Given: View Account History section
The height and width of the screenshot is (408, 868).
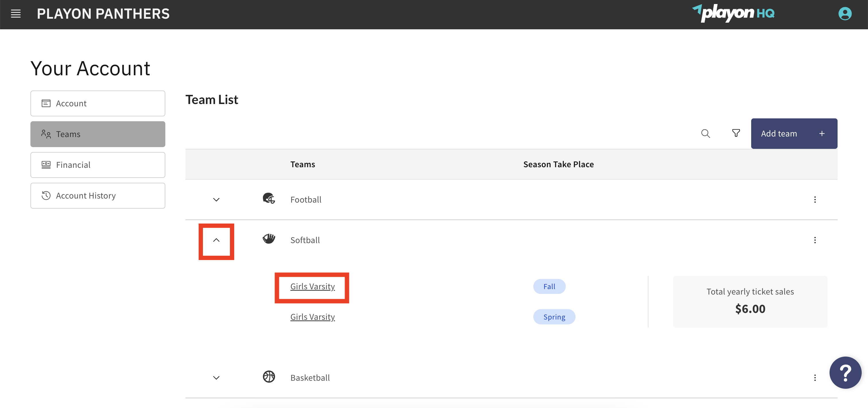Looking at the screenshot, I should [x=98, y=196].
